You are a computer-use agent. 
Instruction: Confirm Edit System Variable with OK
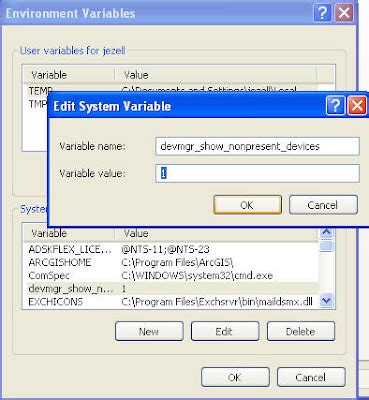point(247,205)
